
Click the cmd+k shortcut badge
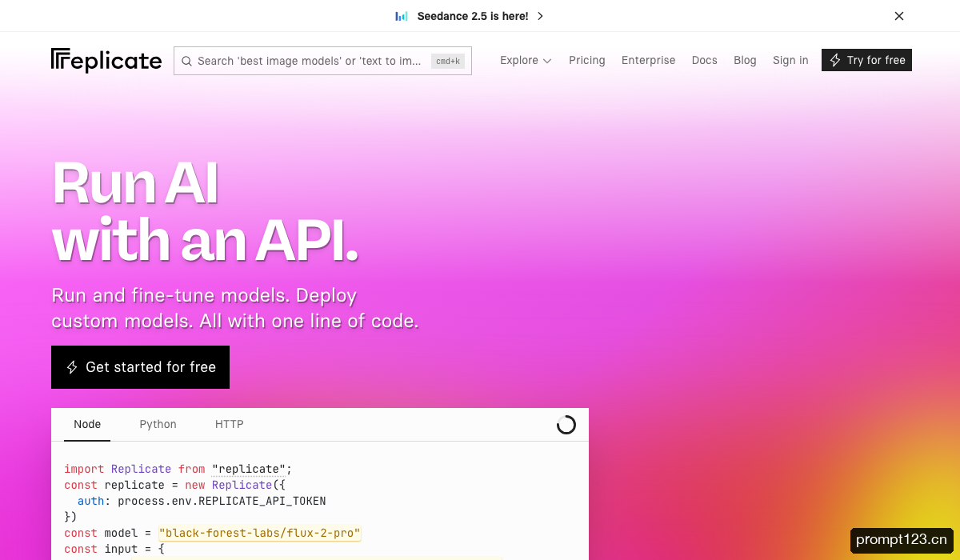[x=448, y=61]
